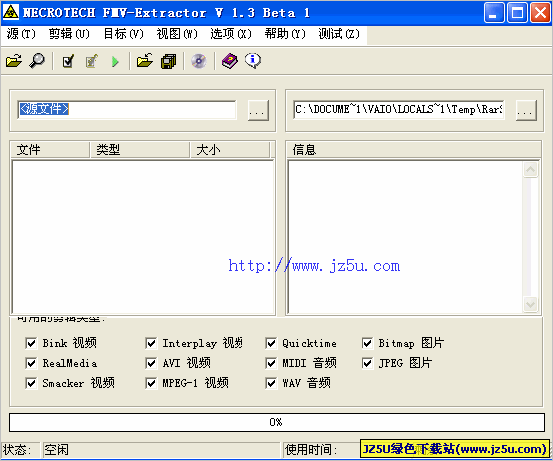Open the 源(T) menu

(x=21, y=34)
